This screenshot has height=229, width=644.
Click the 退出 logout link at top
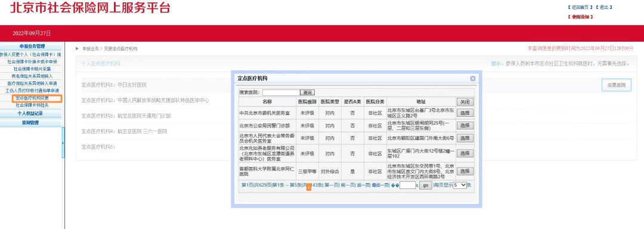603,7
